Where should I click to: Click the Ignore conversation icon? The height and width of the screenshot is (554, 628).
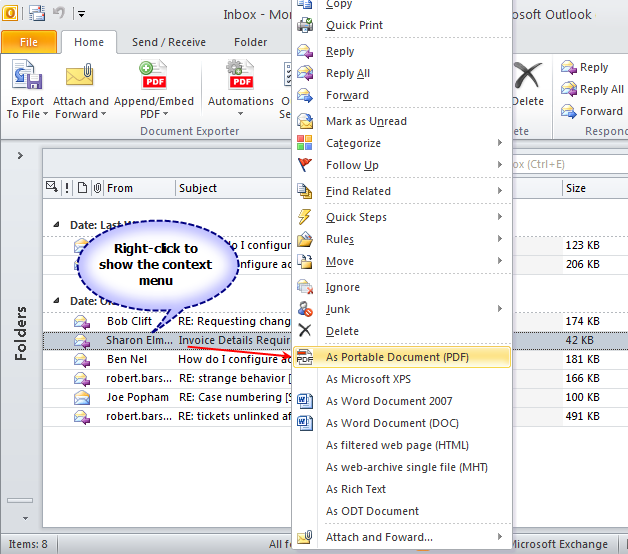[305, 287]
